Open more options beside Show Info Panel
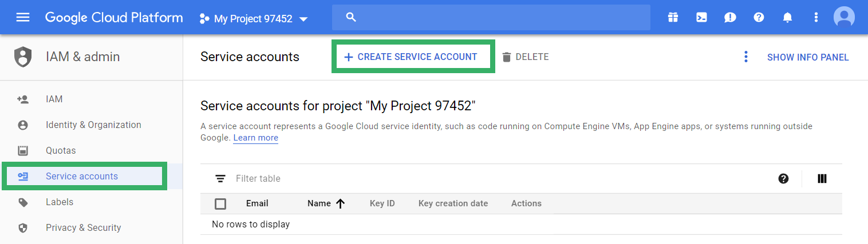Viewport: 868px width, 244px height. 745,57
